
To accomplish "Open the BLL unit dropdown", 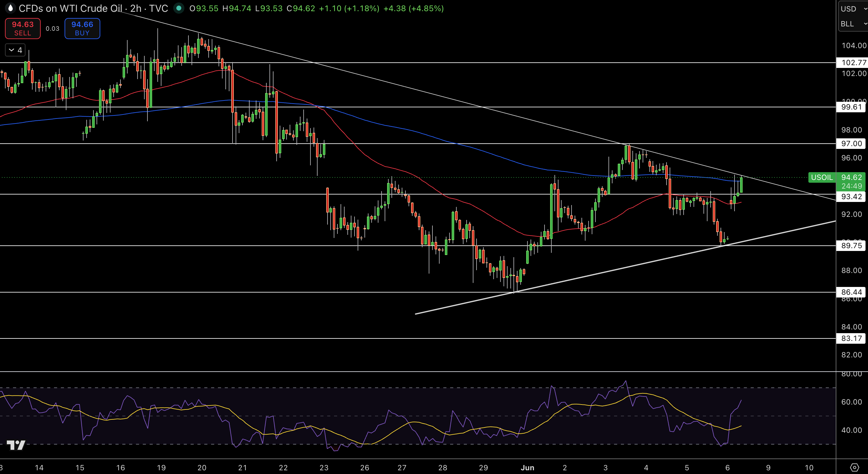I will [x=853, y=24].
